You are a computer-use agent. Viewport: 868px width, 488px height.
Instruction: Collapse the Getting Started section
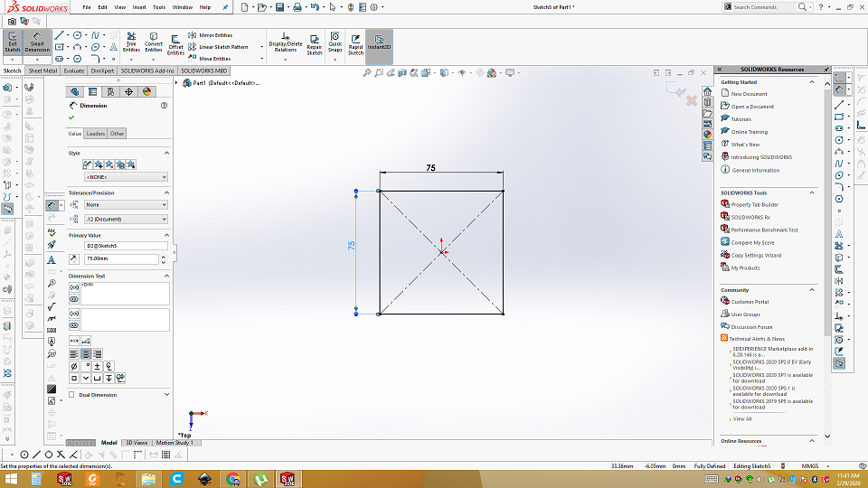[812, 82]
